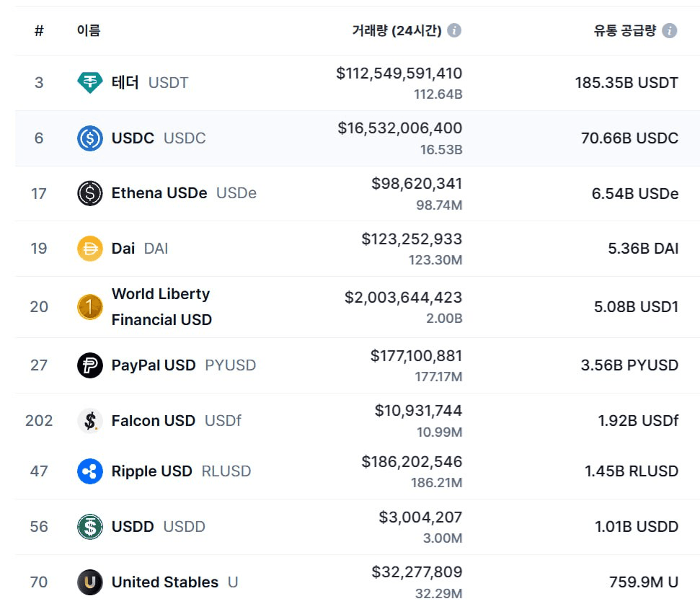Click the Tether USDT coin logo
Viewport: 700px width, 609px height.
(90, 83)
